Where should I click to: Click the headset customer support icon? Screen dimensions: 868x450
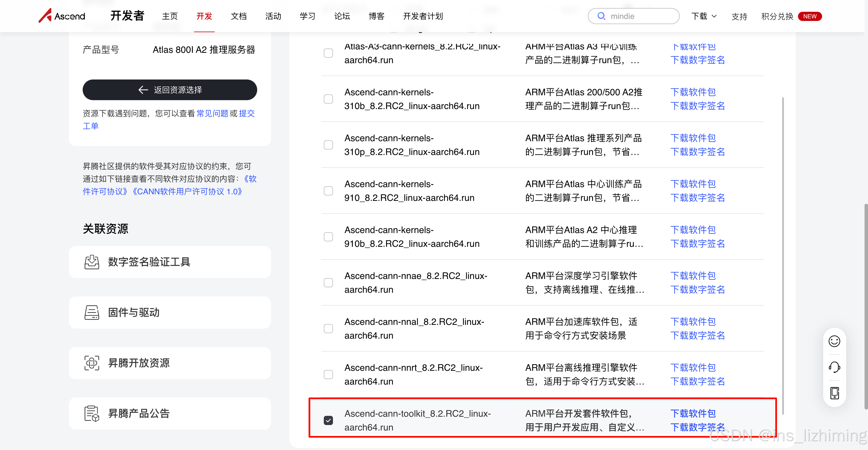click(834, 367)
